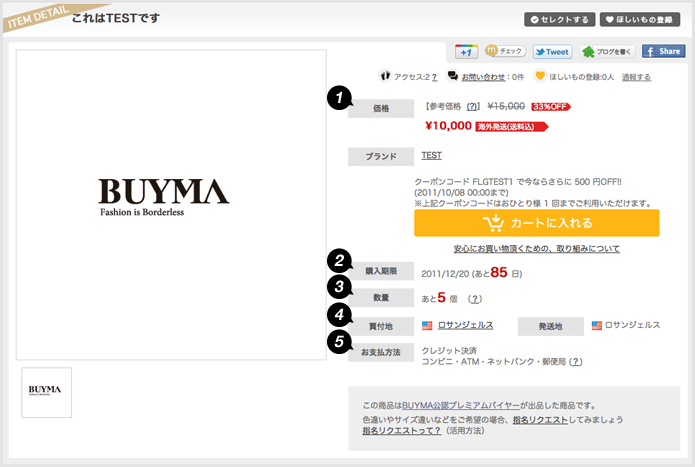Click the お問い合わせ speech bubble icon
Viewport: 695px width, 467px height.
click(453, 76)
